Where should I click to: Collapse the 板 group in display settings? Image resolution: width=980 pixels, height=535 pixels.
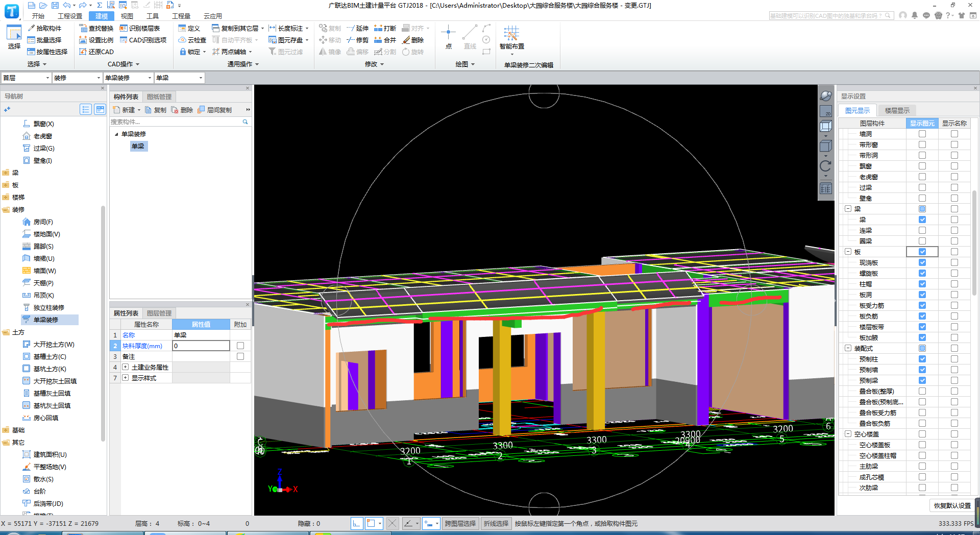(848, 252)
